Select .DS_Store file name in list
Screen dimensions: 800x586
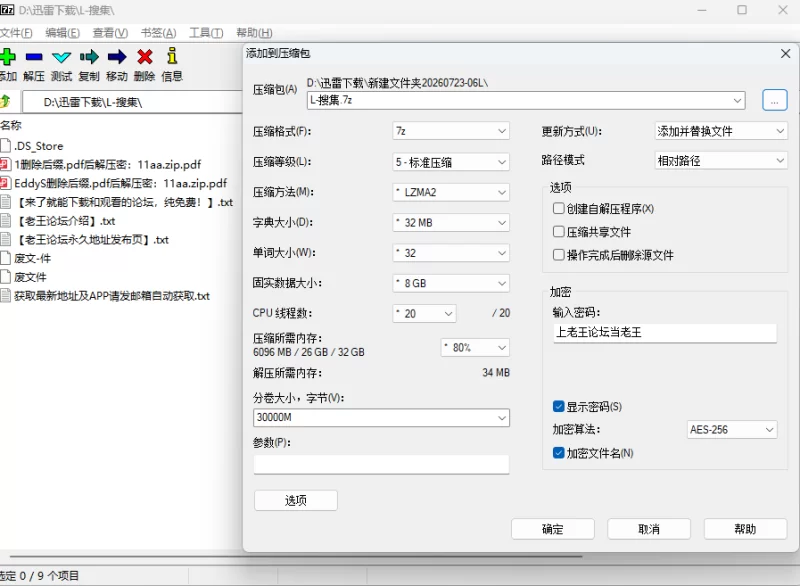click(x=39, y=146)
